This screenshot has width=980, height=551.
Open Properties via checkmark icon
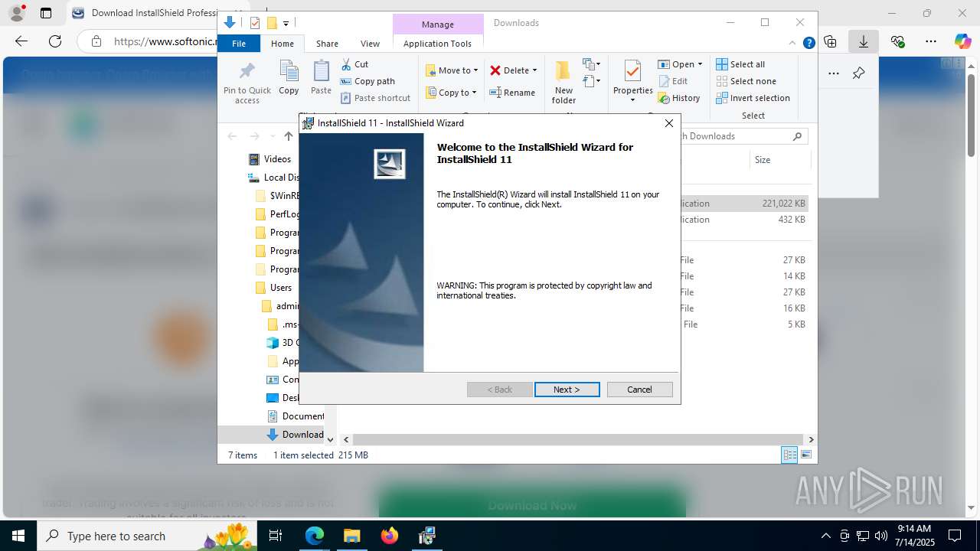pos(632,72)
